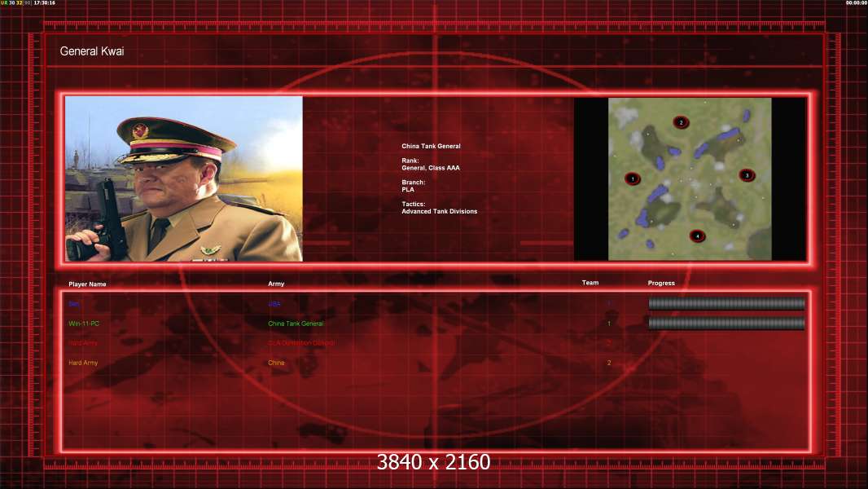Click the 'Advanced Tank Divisions' tactics text

click(x=439, y=212)
